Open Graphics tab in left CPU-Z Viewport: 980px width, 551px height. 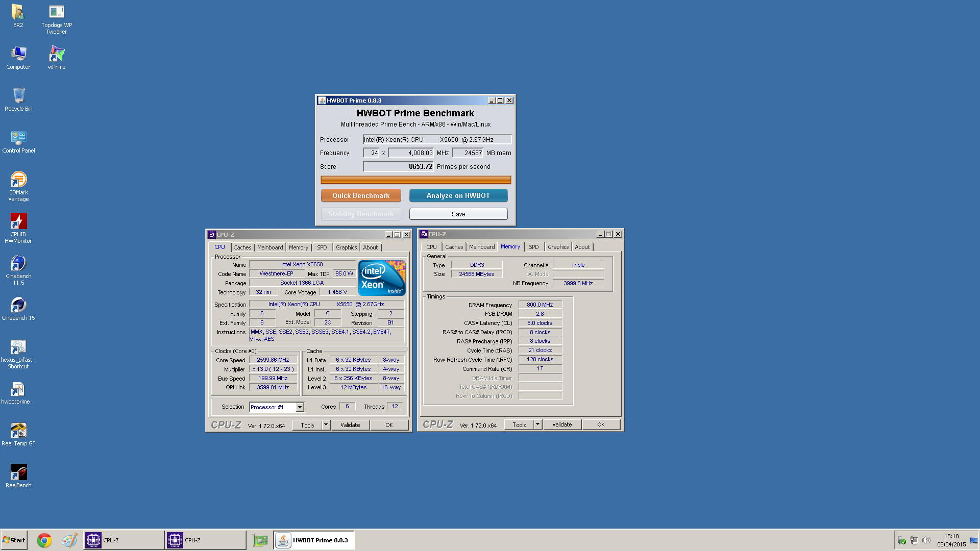[x=346, y=247]
